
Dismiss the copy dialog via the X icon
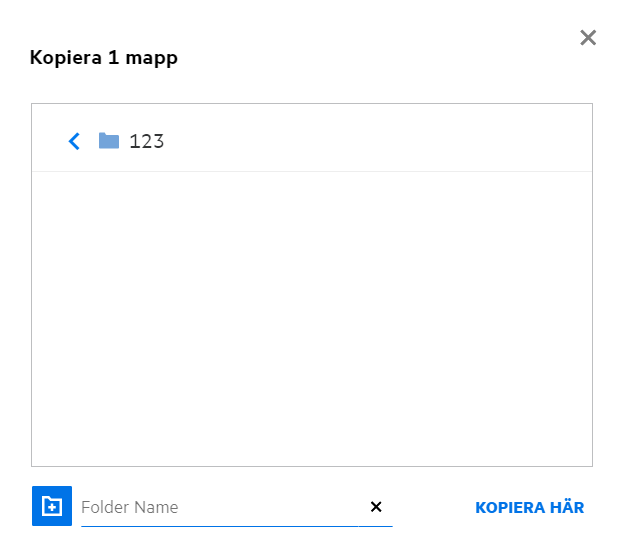(x=588, y=38)
